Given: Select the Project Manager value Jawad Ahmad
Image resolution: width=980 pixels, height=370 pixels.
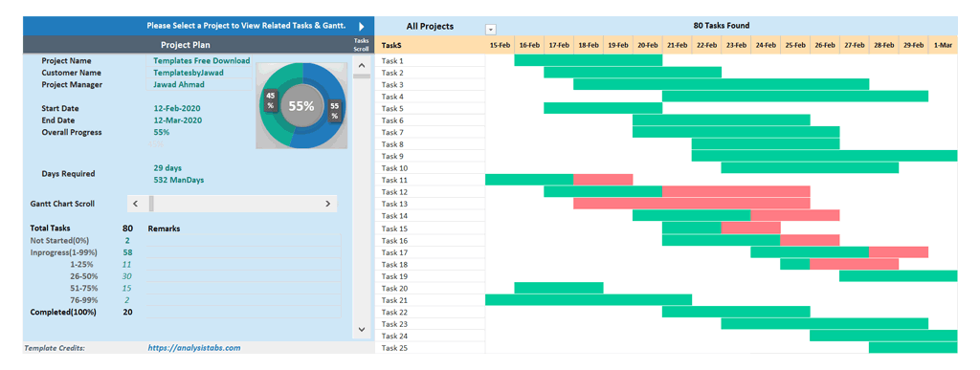Looking at the screenshot, I should coord(179,84).
